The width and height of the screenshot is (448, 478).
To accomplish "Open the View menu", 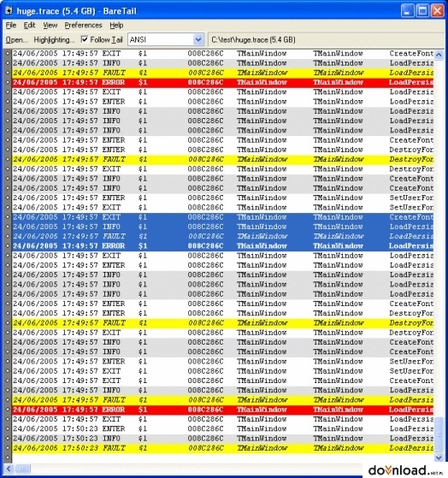I will click(x=50, y=26).
